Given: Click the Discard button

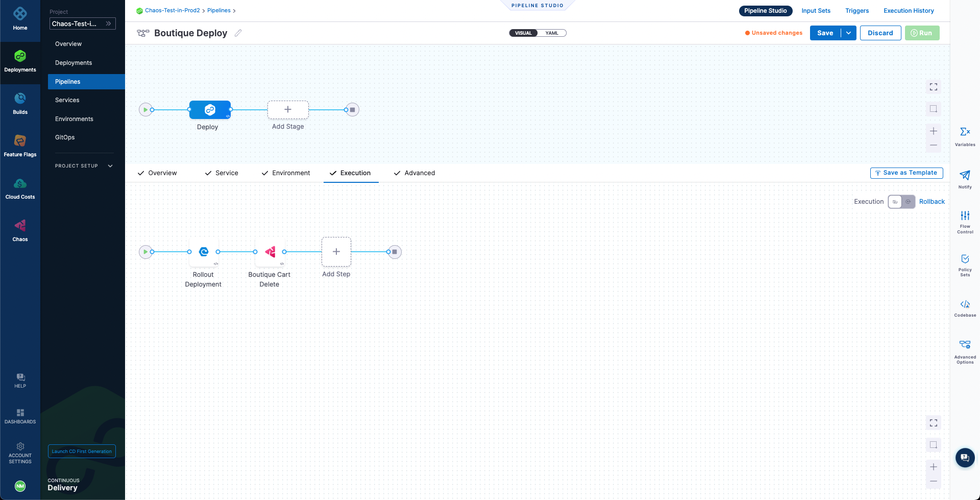Looking at the screenshot, I should pyautogui.click(x=880, y=33).
